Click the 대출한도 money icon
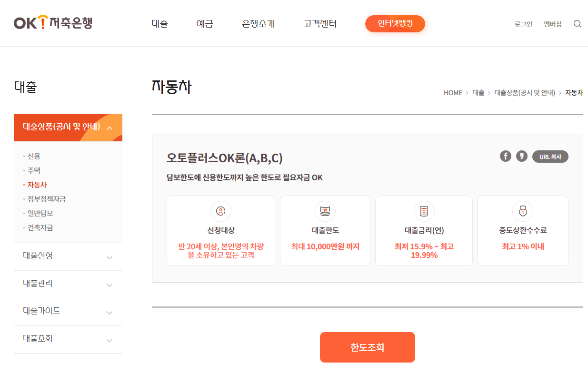This screenshot has height=383, width=588. 325,211
